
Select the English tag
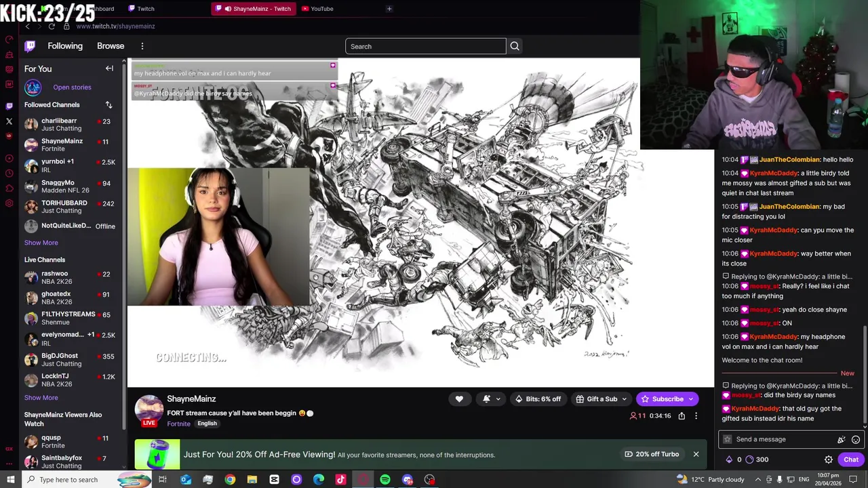(207, 424)
